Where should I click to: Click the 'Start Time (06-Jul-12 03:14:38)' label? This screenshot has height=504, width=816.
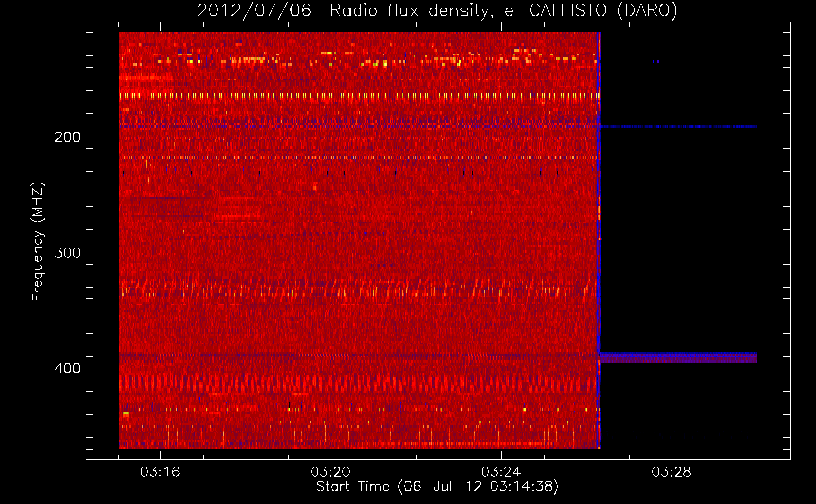(437, 487)
